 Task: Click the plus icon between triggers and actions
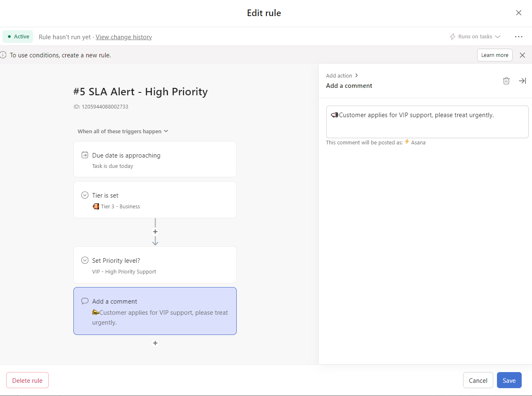[x=155, y=231]
